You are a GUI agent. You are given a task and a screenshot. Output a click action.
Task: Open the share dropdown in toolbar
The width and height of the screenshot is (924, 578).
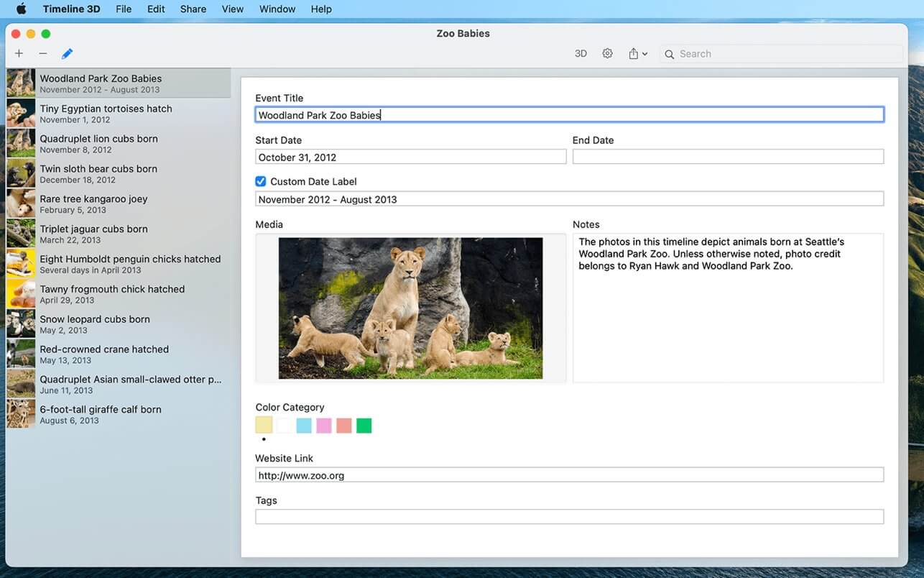[x=637, y=54]
